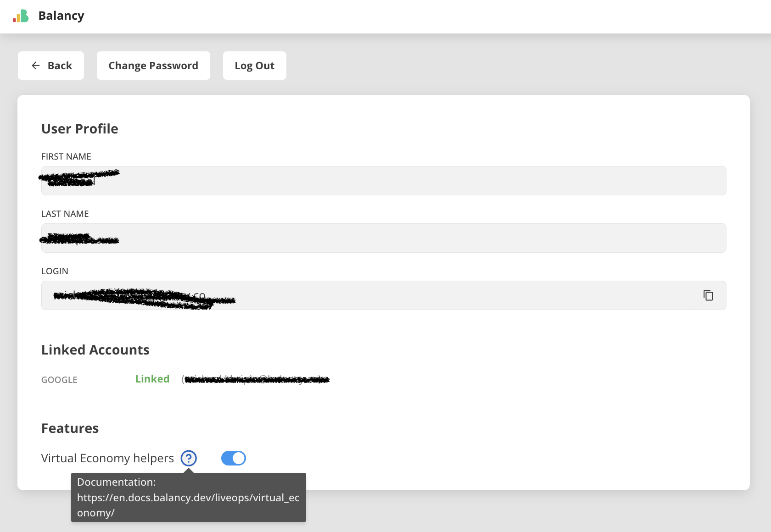Focus the First Name input field

(383, 181)
